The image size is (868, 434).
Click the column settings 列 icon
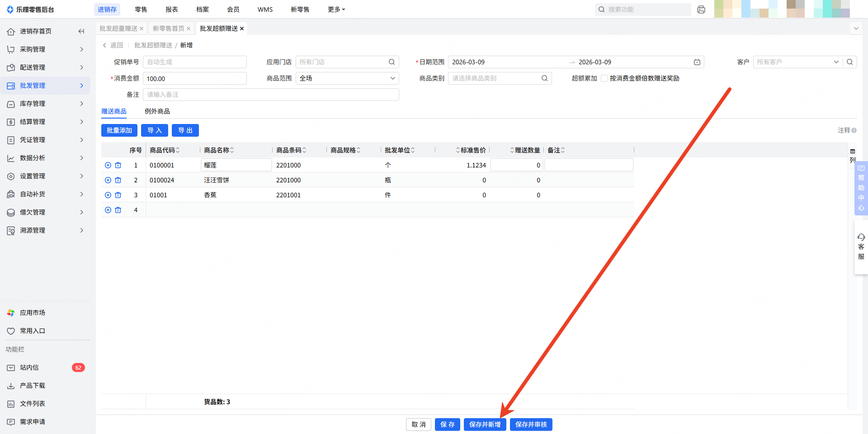pyautogui.click(x=853, y=156)
